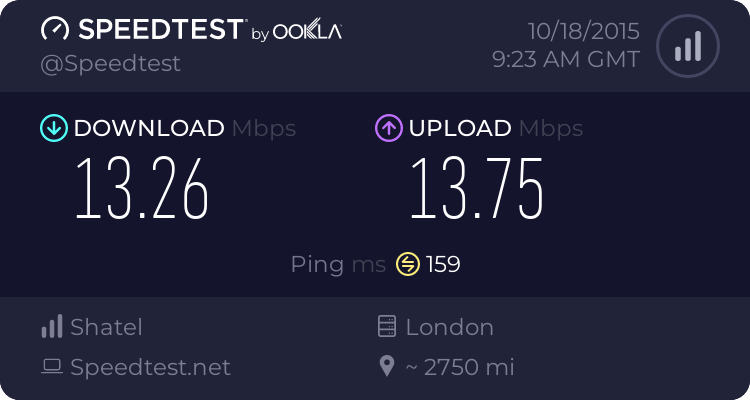750x400 pixels.
Task: Click the download arrow icon
Action: coord(53,128)
